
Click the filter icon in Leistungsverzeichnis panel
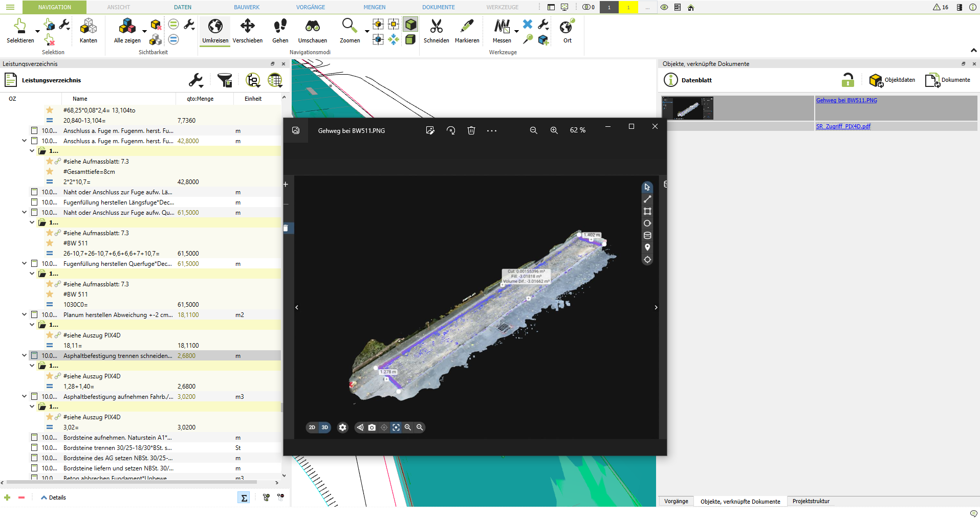point(224,80)
